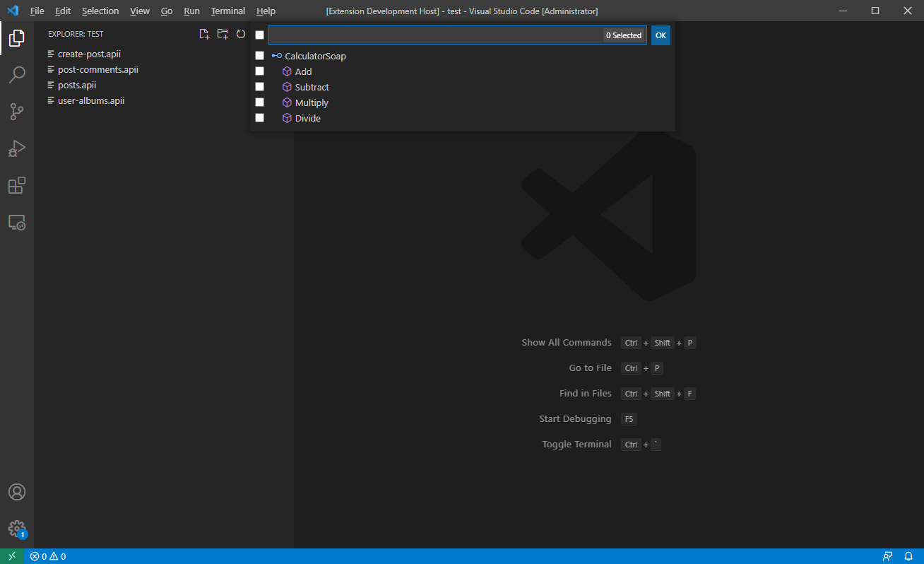Open the Extensions view
Screen dimensions: 924x564
(x=17, y=185)
